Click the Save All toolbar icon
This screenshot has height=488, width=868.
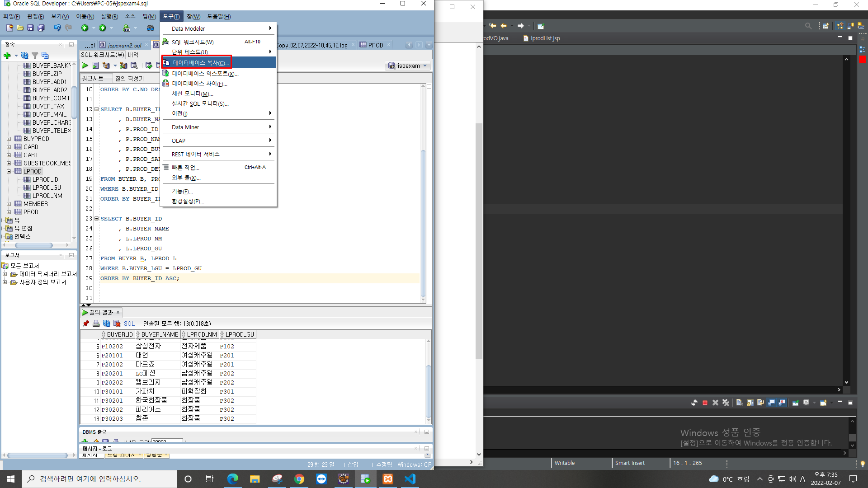41,28
